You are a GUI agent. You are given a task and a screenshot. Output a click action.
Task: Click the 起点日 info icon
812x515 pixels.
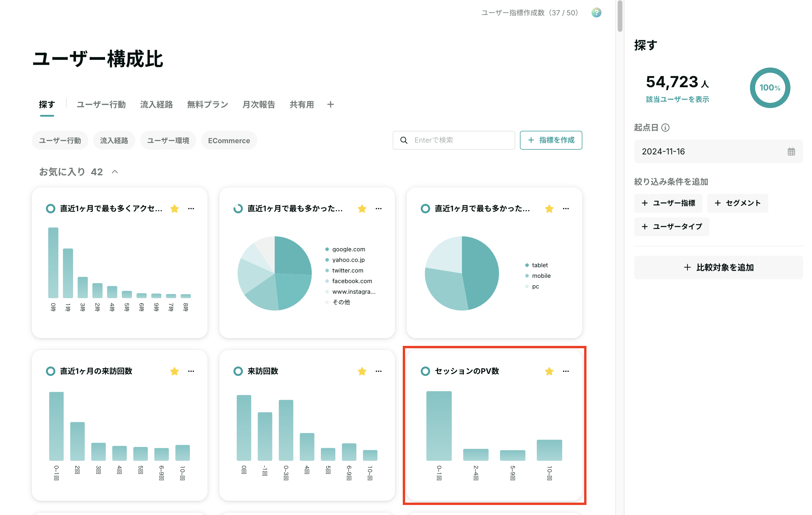[x=665, y=128]
